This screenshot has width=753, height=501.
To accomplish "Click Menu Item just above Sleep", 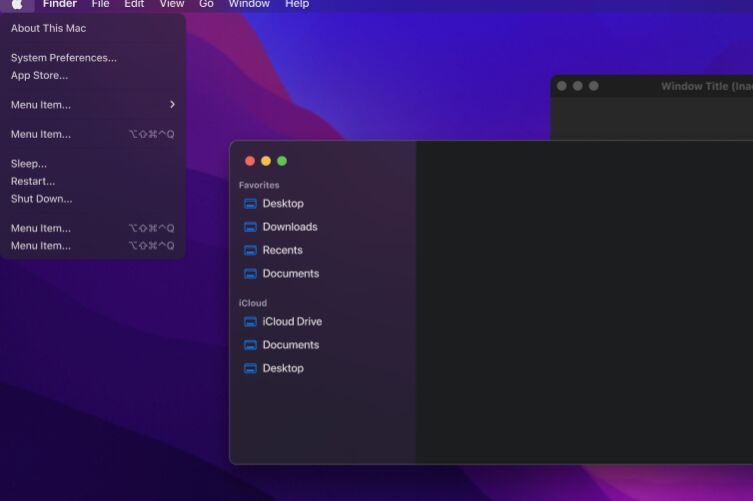I will (93, 134).
